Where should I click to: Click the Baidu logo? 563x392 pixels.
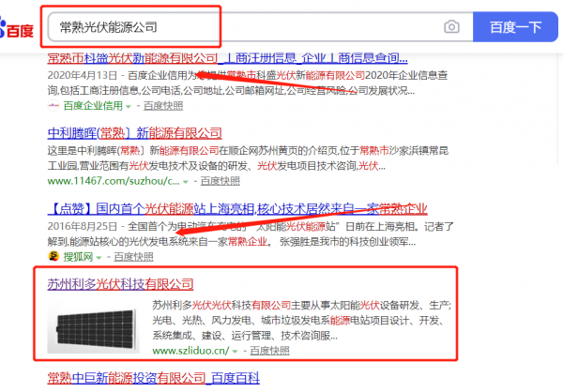(18, 29)
